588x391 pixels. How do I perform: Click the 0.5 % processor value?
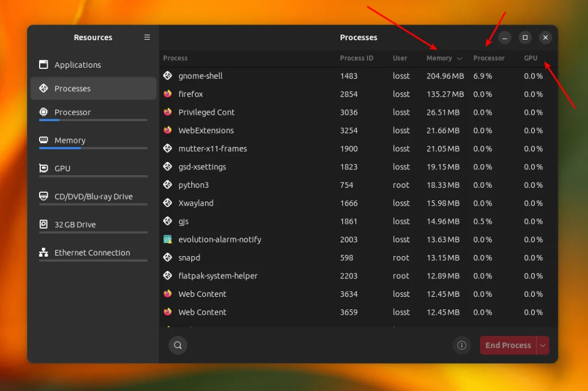482,222
